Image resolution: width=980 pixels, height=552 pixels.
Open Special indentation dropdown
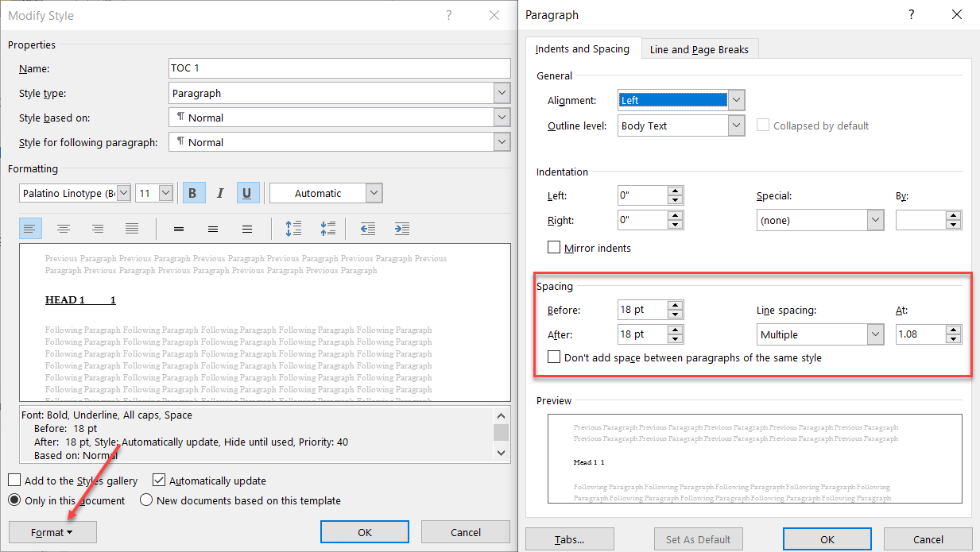point(876,220)
